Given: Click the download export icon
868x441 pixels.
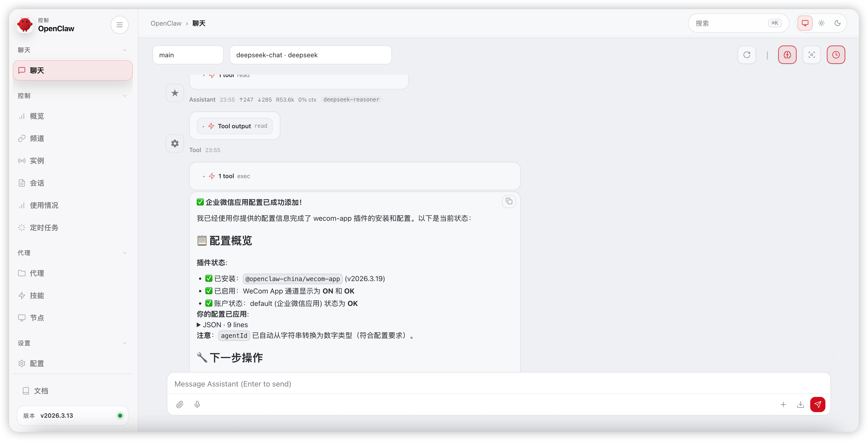Looking at the screenshot, I should click(x=800, y=404).
